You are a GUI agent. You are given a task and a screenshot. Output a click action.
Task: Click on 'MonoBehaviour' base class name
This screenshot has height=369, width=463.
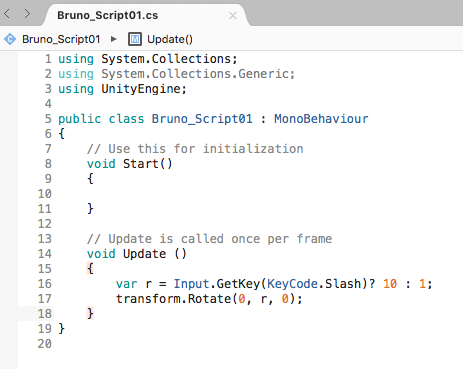point(321,119)
